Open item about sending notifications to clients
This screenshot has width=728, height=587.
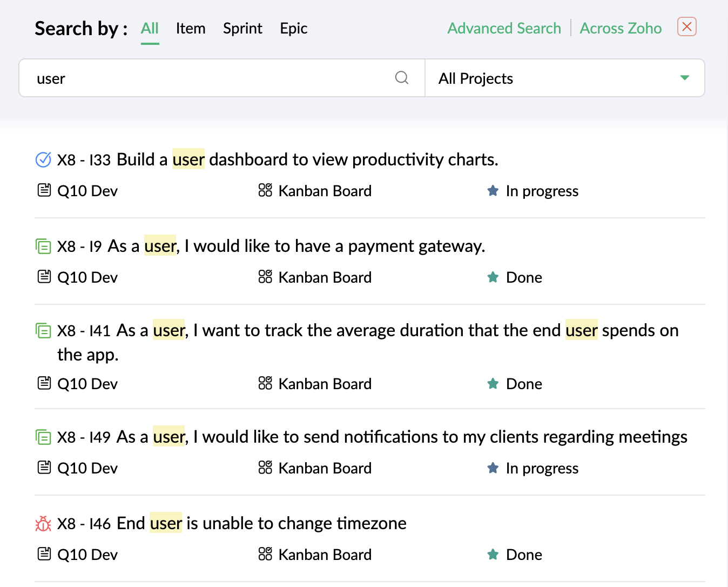point(402,437)
